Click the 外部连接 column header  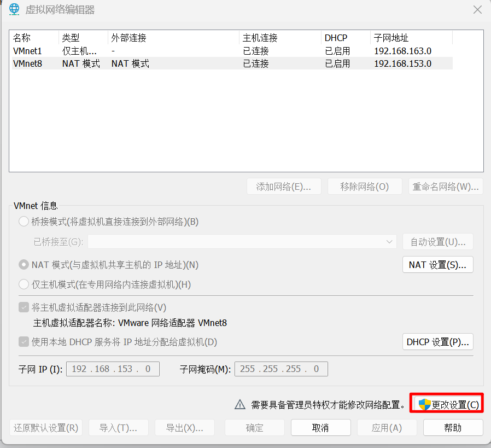[173, 38]
